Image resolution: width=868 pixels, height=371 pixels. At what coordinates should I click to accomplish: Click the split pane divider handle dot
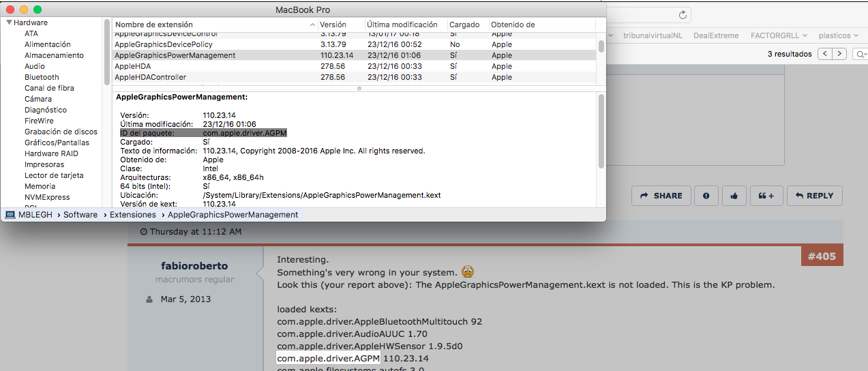359,89
